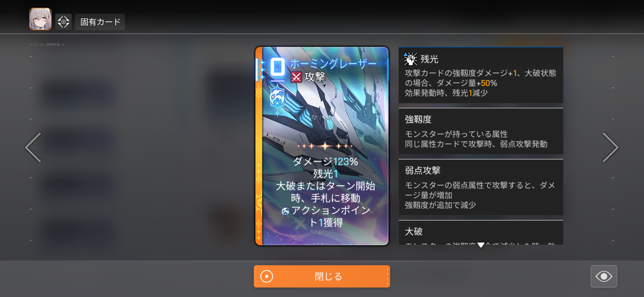Open the 弱点攻撃 keyword panel
644x297 pixels.
tap(481, 187)
